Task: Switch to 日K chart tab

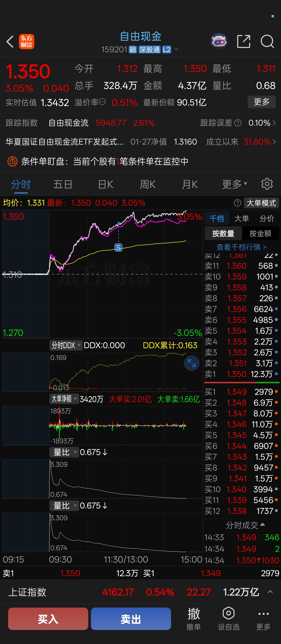Action: 106,184
